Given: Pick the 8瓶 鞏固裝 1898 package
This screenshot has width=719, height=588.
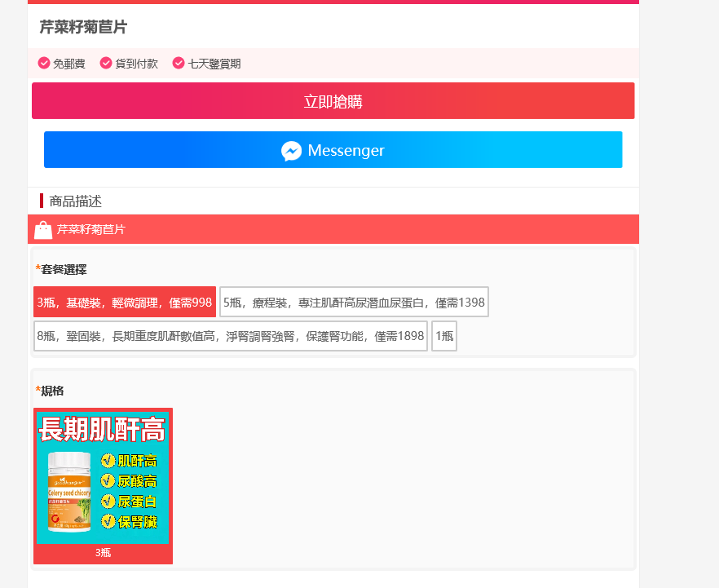Looking at the screenshot, I should 230,336.
